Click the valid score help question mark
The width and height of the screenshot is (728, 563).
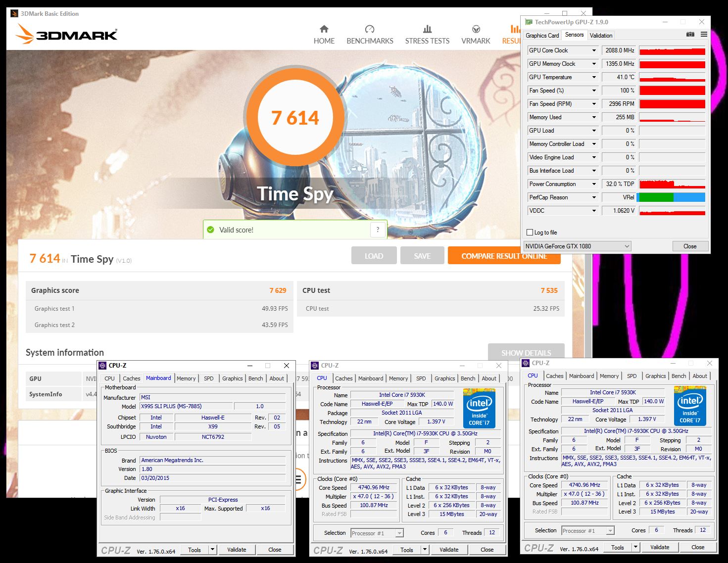378,230
